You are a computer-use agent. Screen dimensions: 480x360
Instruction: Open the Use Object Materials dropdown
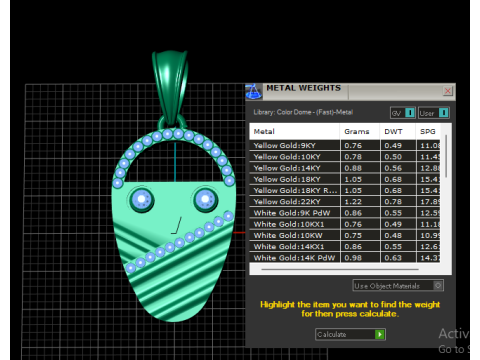pyautogui.click(x=398, y=286)
